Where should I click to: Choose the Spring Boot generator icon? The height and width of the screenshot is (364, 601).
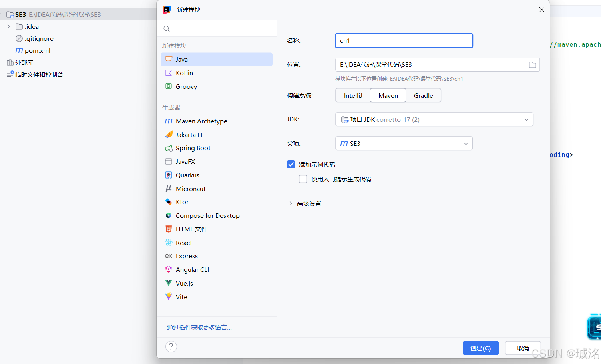point(169,148)
